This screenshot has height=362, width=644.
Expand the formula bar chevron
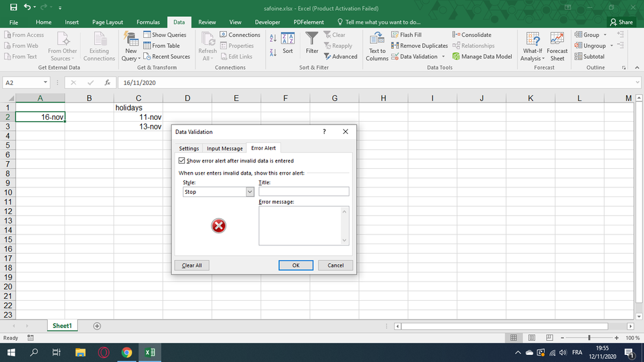(x=637, y=82)
